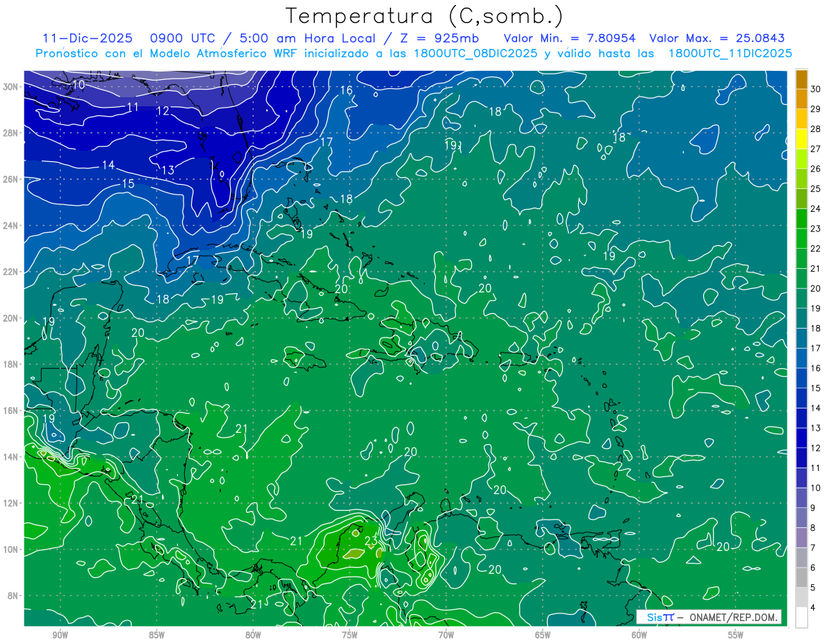This screenshot has height=644, width=834.
Task: Click the "10N" latitude axis label
Action: [x=10, y=550]
